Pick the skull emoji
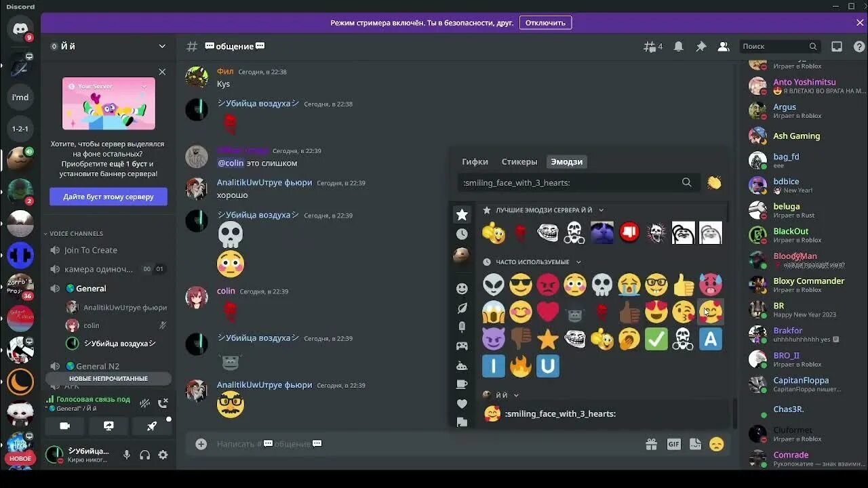The width and height of the screenshot is (868, 488). tap(602, 285)
